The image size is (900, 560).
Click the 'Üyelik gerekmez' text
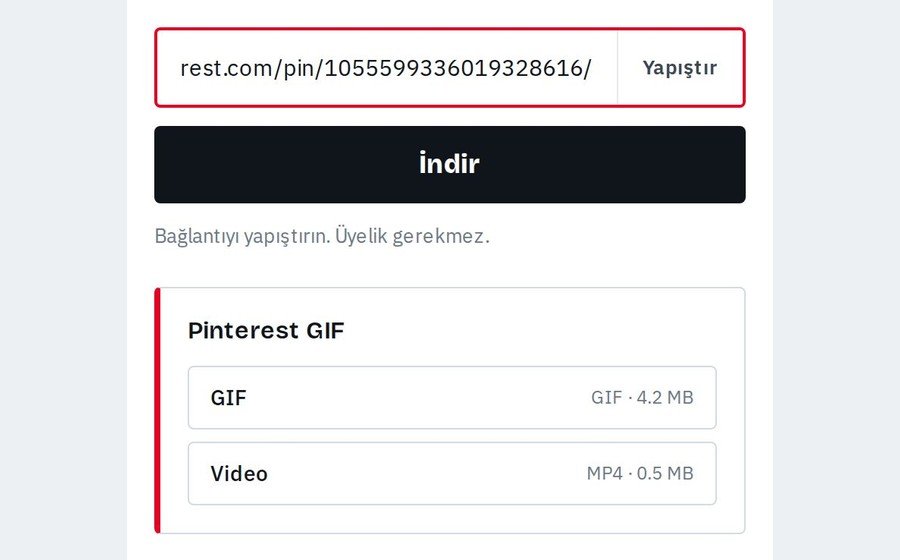point(412,236)
